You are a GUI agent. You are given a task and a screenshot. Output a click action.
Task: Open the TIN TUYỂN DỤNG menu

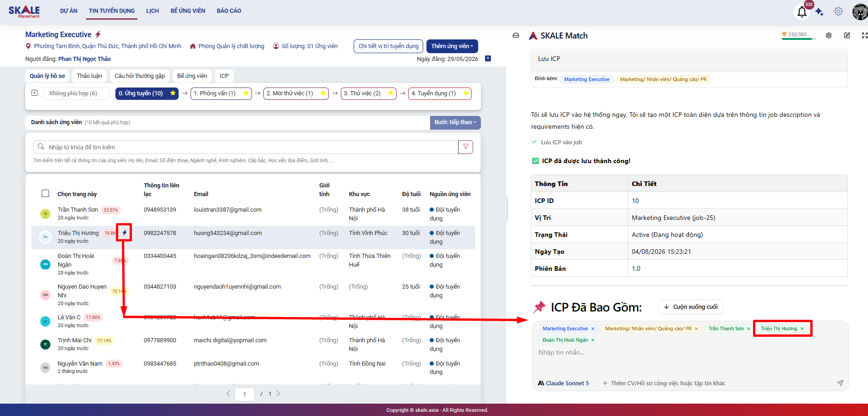[x=112, y=11]
